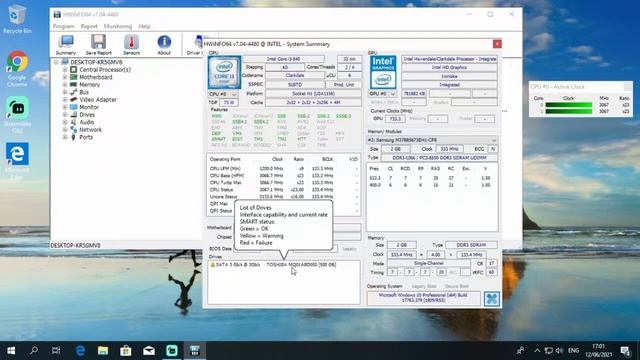Open the Monitoring menu
The image size is (640, 360).
(118, 26)
